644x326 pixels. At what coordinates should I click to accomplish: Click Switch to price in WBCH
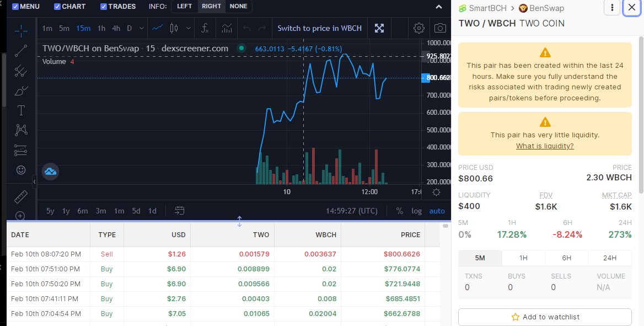[320, 28]
